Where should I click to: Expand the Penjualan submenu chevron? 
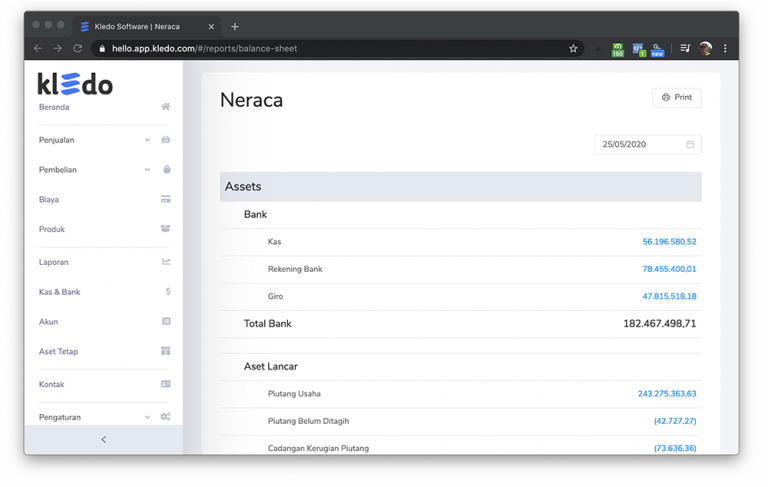[x=147, y=140]
